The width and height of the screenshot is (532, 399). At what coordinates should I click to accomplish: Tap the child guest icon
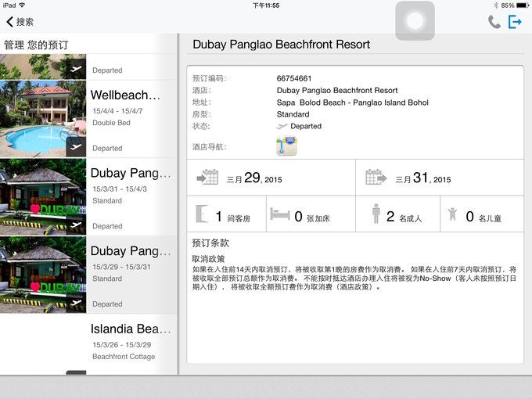(452, 214)
